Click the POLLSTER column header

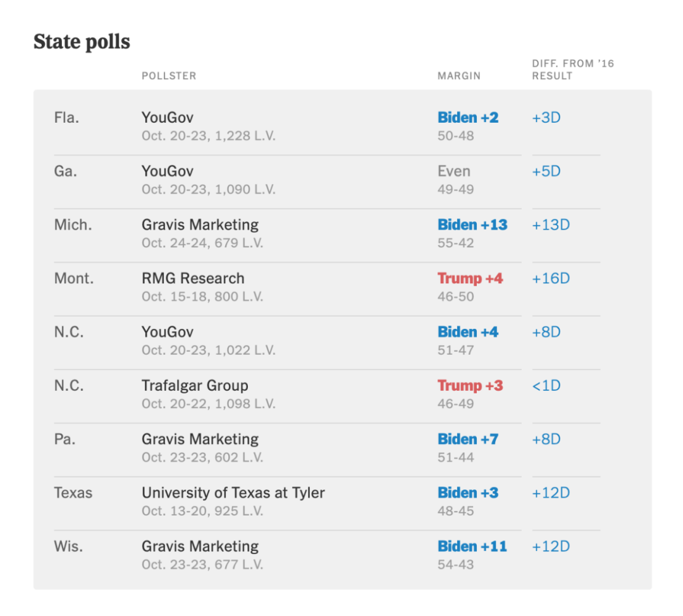[169, 76]
